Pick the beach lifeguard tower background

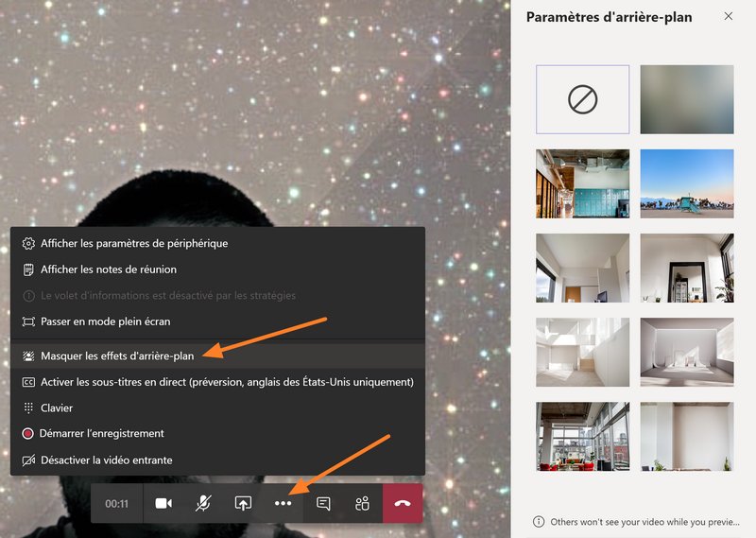coord(687,183)
